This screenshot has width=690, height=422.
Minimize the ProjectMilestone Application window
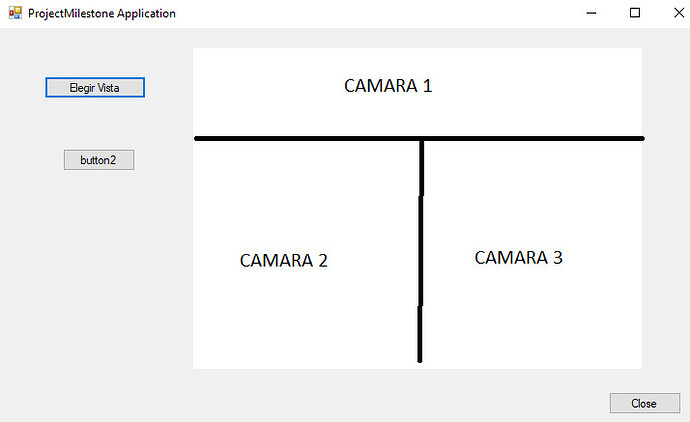[x=591, y=13]
